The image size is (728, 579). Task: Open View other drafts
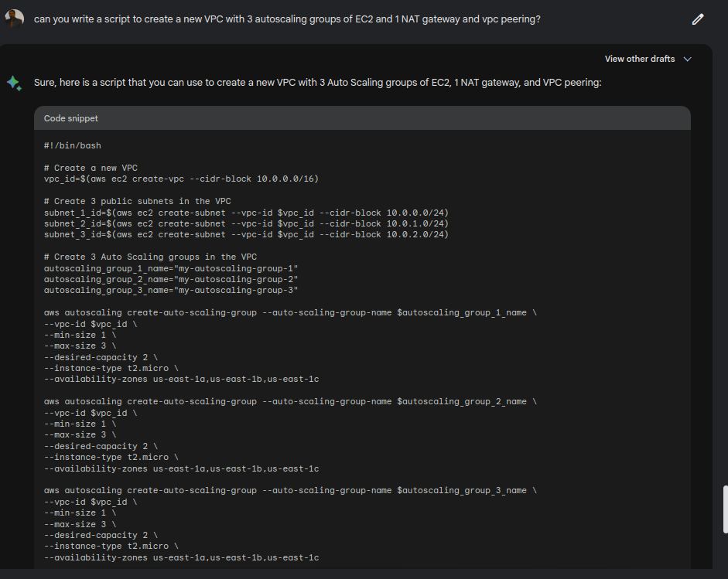point(639,59)
